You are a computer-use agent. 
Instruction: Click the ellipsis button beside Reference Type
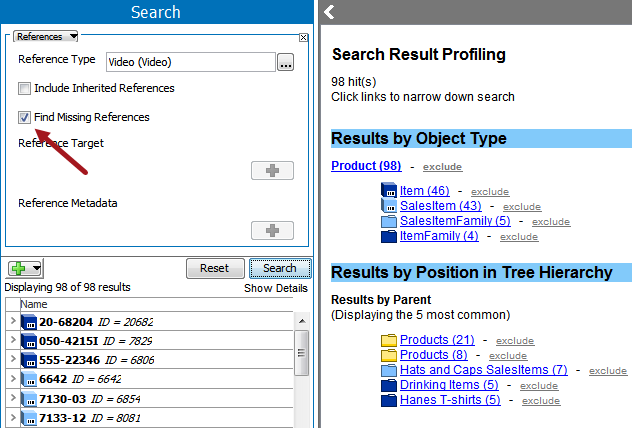pyautogui.click(x=285, y=62)
